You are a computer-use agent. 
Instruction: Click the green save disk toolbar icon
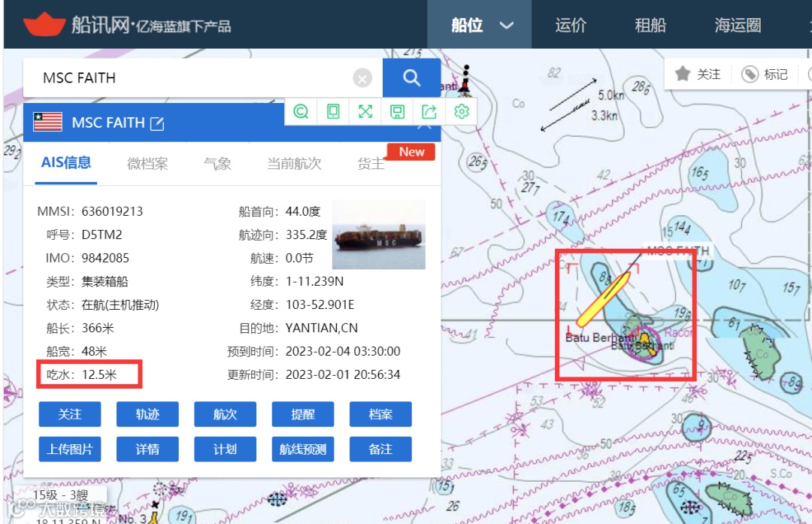[397, 111]
